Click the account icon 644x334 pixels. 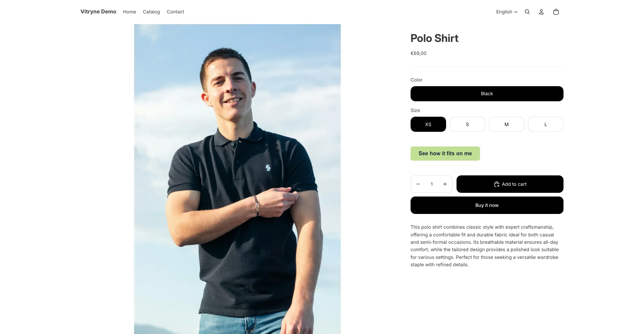click(x=541, y=11)
